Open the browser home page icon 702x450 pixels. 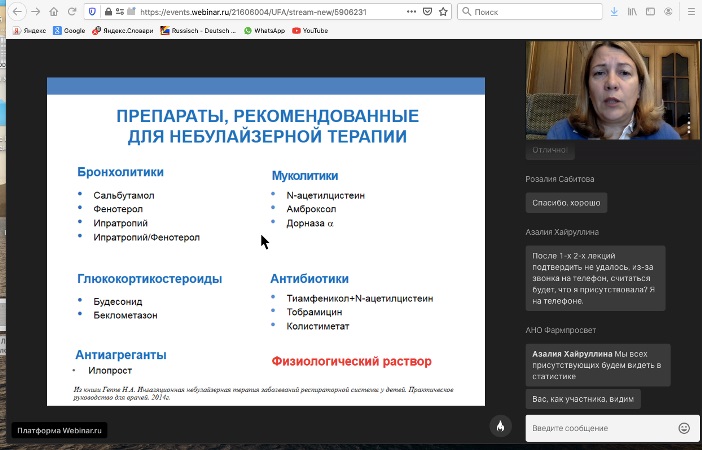(x=54, y=12)
